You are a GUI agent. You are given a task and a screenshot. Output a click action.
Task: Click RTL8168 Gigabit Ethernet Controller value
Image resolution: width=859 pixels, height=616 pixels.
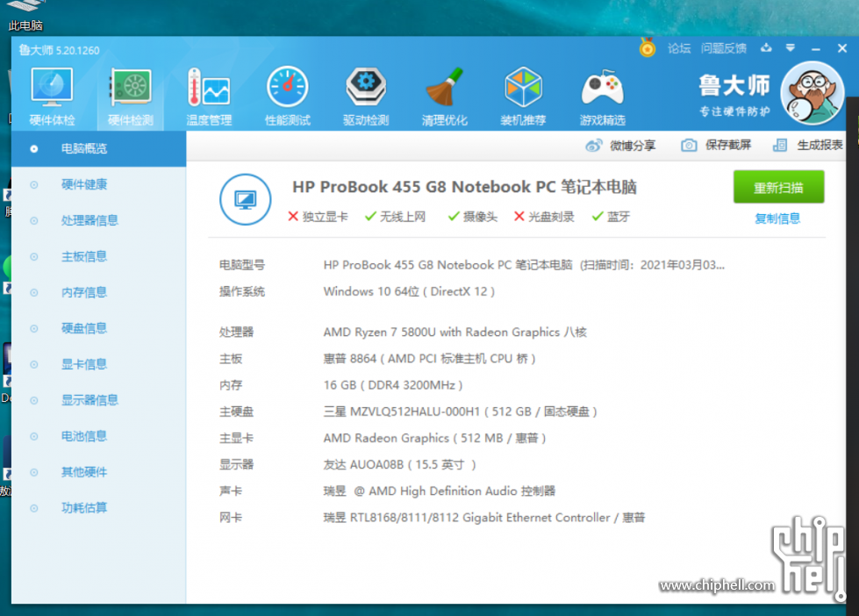pyautogui.click(x=483, y=518)
